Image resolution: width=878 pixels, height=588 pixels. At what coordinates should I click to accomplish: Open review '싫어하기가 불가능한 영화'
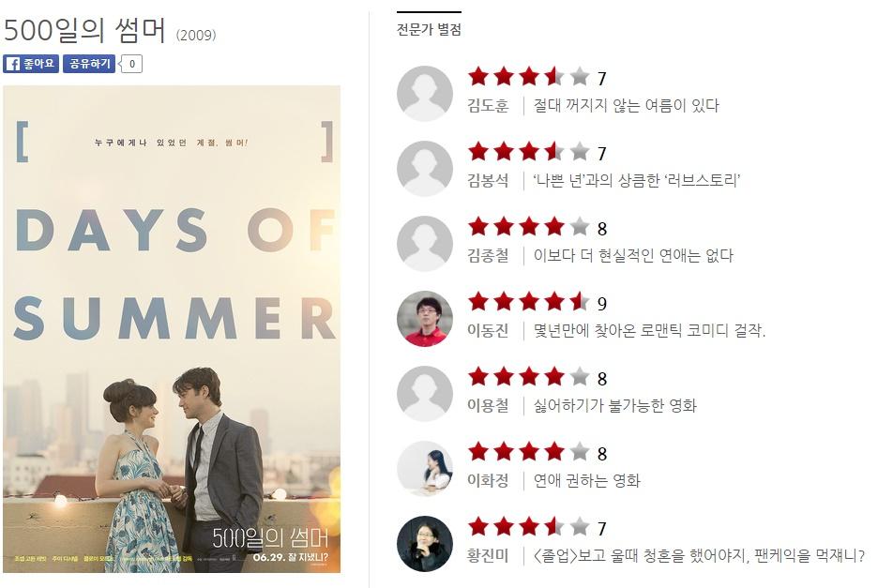(614, 405)
